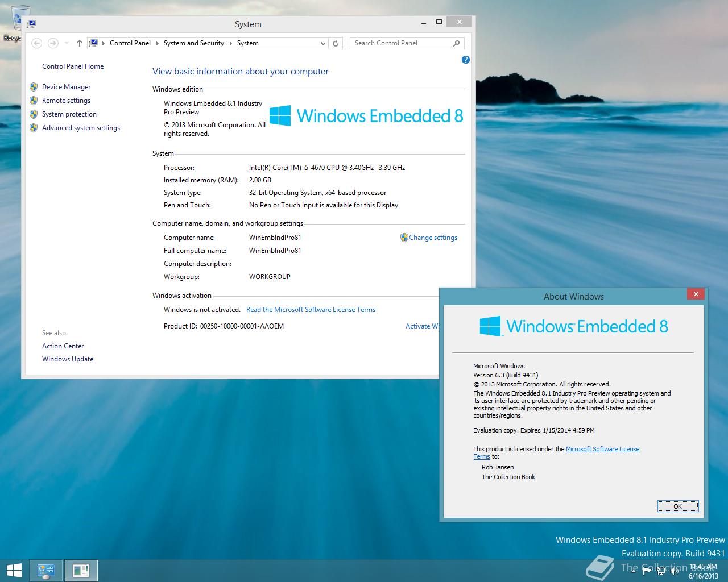
Task: Click shield icon next to Remote settings
Action: tap(33, 101)
